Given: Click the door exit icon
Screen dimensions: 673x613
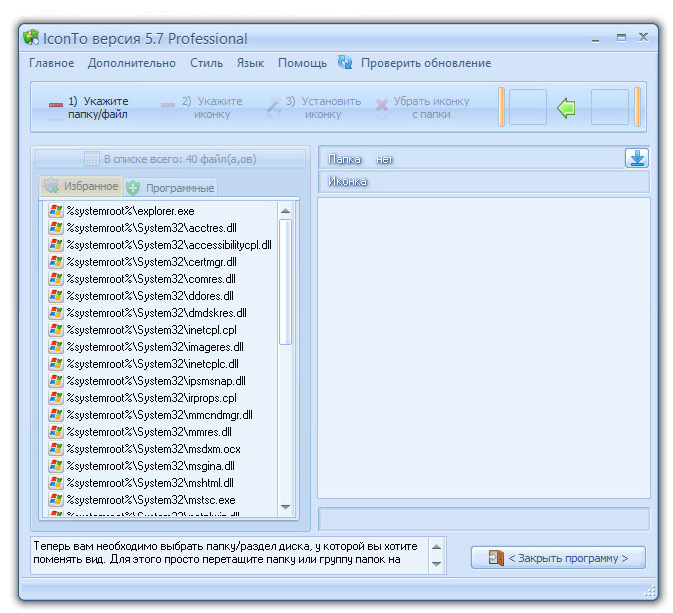Looking at the screenshot, I should coord(496,558).
